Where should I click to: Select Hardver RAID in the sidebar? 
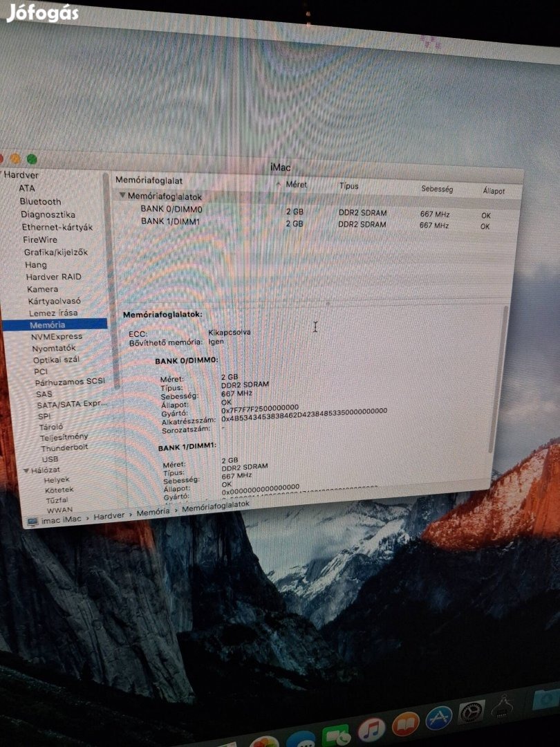pyautogui.click(x=53, y=276)
